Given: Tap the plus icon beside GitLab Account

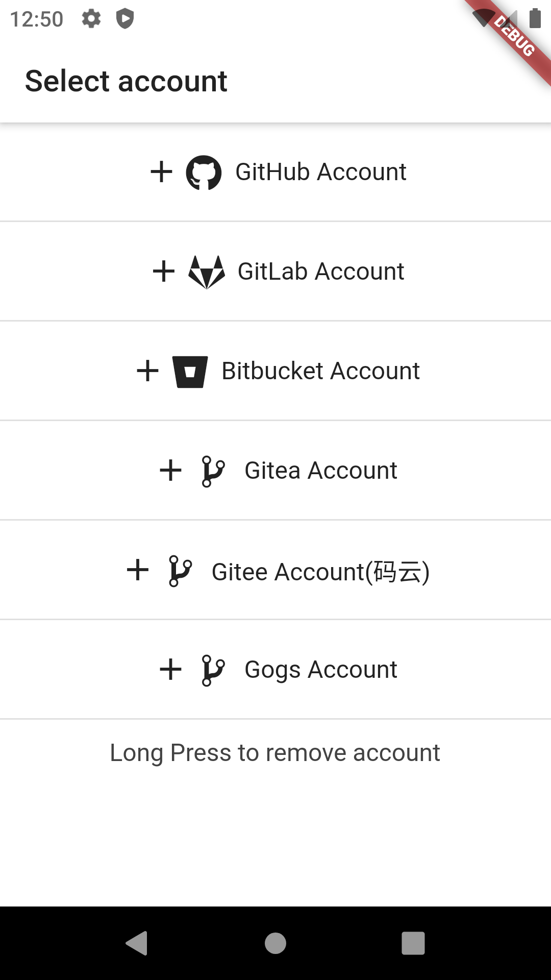Looking at the screenshot, I should [x=164, y=271].
